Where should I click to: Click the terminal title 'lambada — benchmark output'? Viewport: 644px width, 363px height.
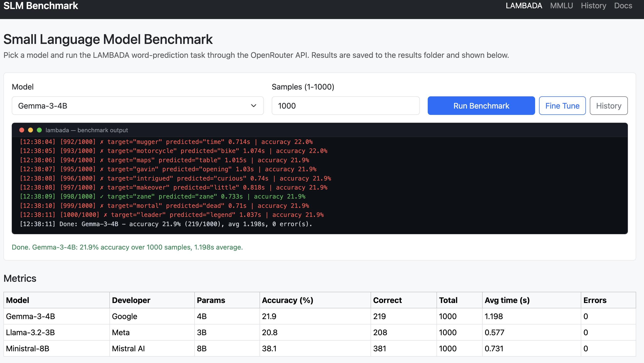click(x=86, y=130)
